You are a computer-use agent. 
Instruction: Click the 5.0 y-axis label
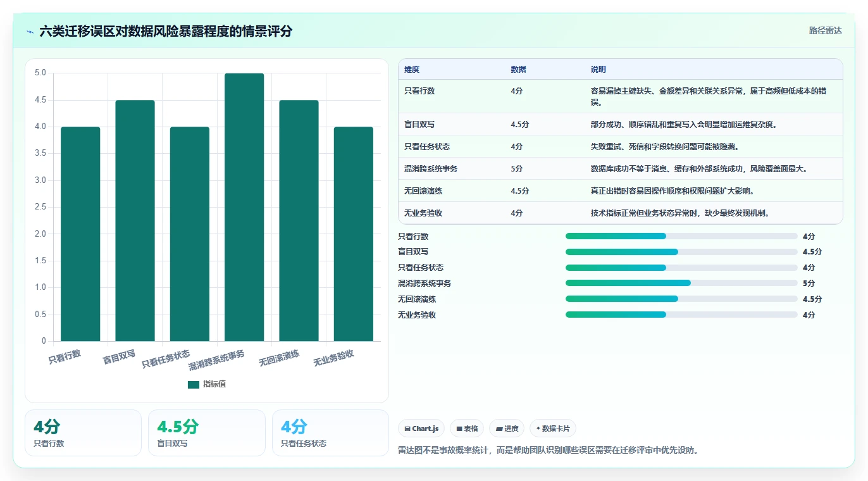coord(40,73)
